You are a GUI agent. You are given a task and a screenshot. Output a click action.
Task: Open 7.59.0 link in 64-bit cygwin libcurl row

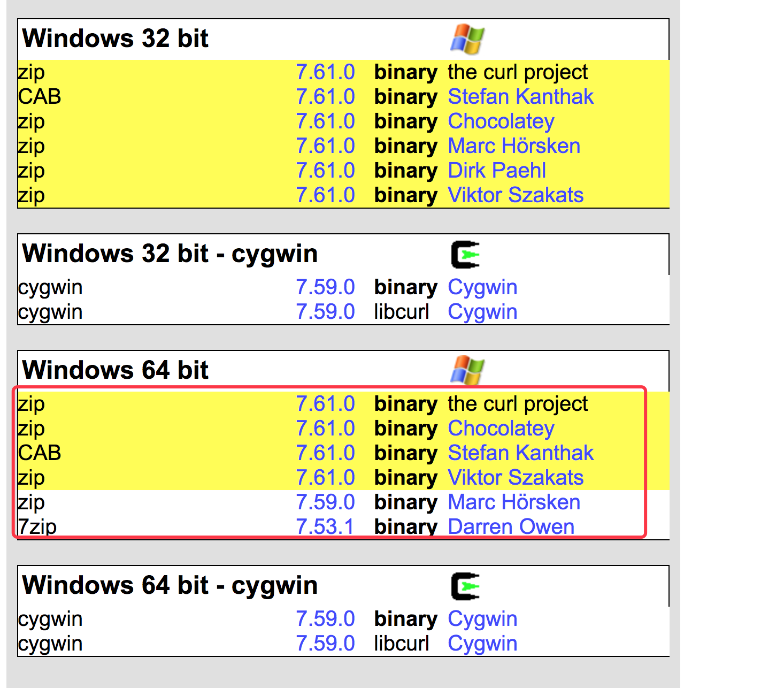pos(326,644)
